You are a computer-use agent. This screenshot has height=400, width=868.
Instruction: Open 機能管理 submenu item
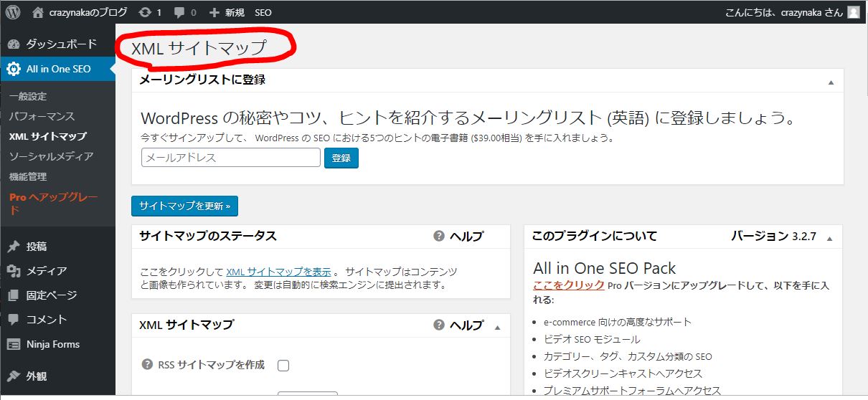28,176
